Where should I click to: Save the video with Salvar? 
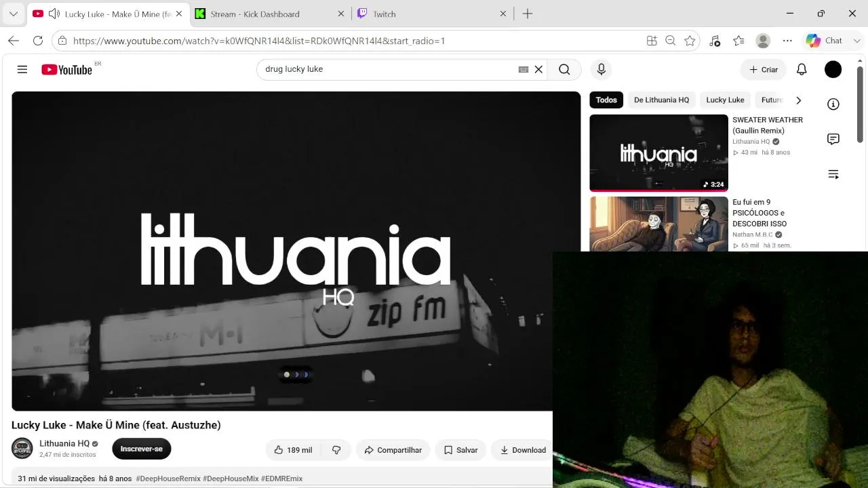[x=460, y=450]
